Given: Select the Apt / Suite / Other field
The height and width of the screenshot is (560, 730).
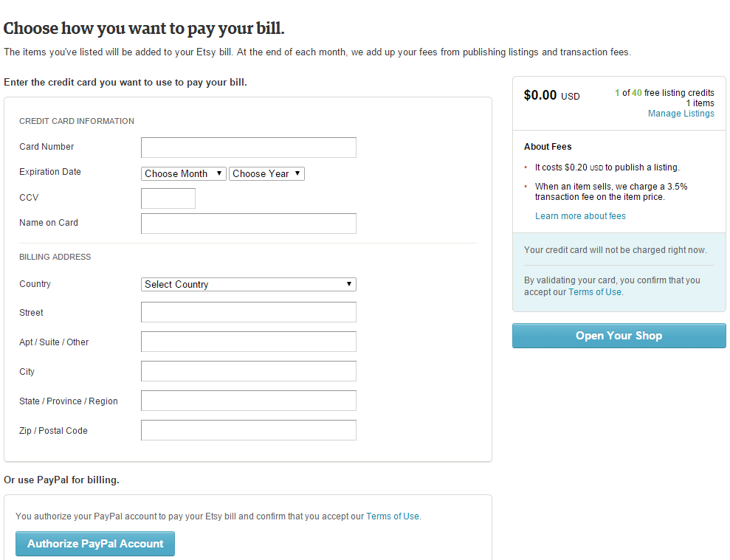Looking at the screenshot, I should click(248, 342).
